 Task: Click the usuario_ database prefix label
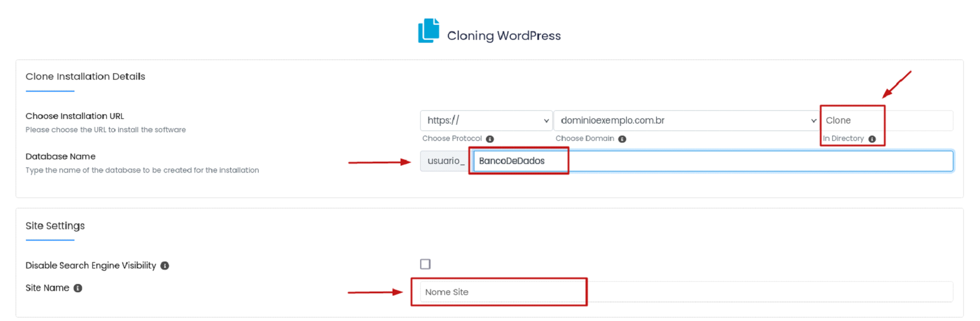[446, 161]
